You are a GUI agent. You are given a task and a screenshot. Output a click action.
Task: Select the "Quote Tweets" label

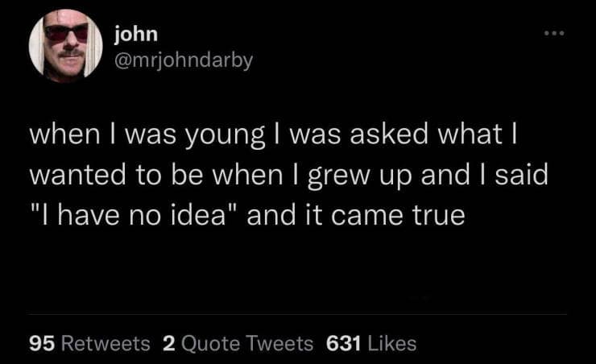247,344
